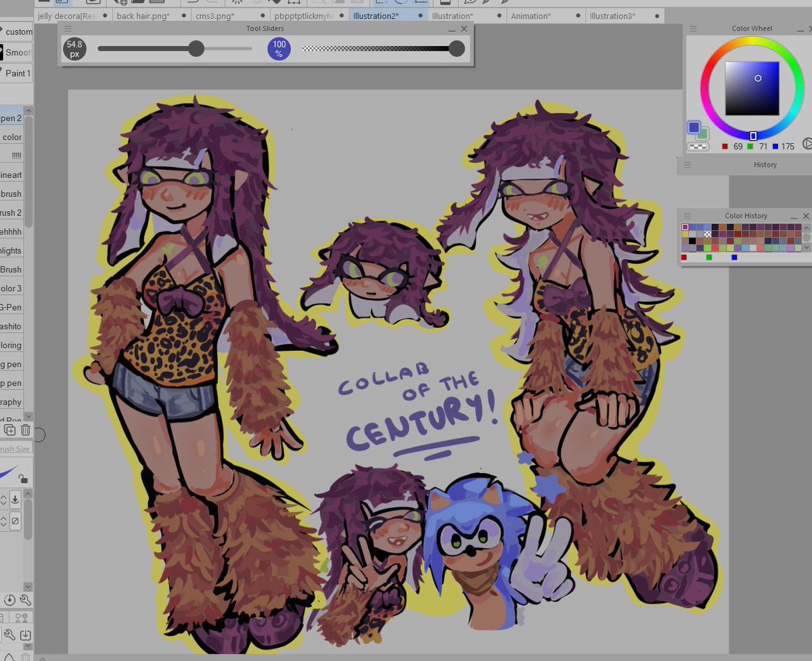The width and height of the screenshot is (812, 661).
Task: Open the Color History panel menu icon
Action: click(686, 216)
